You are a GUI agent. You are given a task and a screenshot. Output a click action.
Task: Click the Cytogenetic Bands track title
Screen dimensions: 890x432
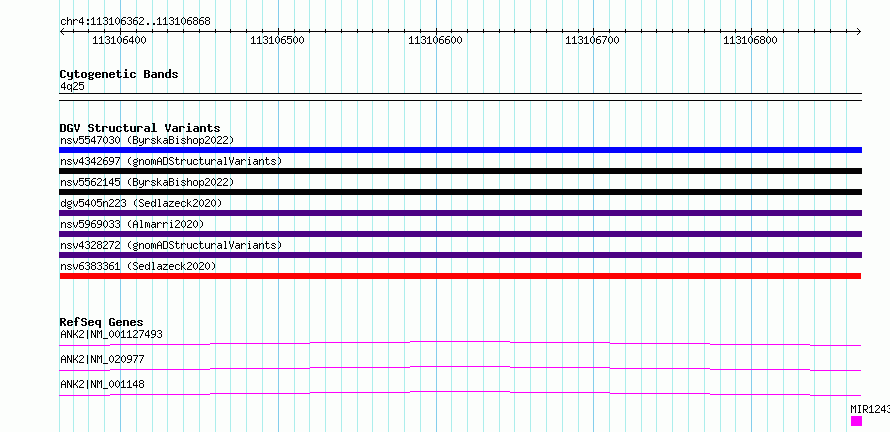pos(119,74)
